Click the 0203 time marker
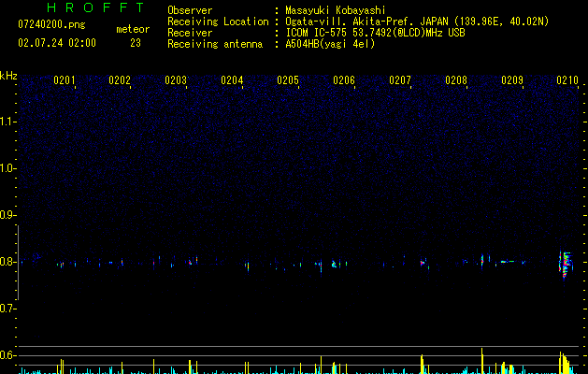Screen dimensions: 588x374 pos(176,80)
